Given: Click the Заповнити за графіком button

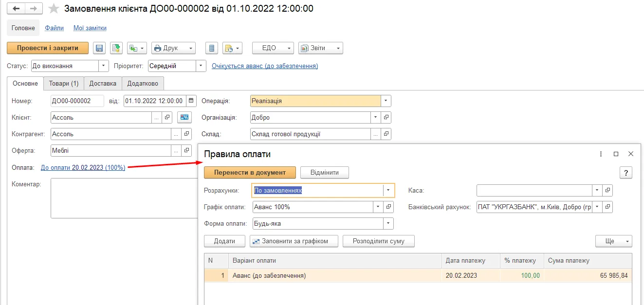Looking at the screenshot, I should pos(294,241).
